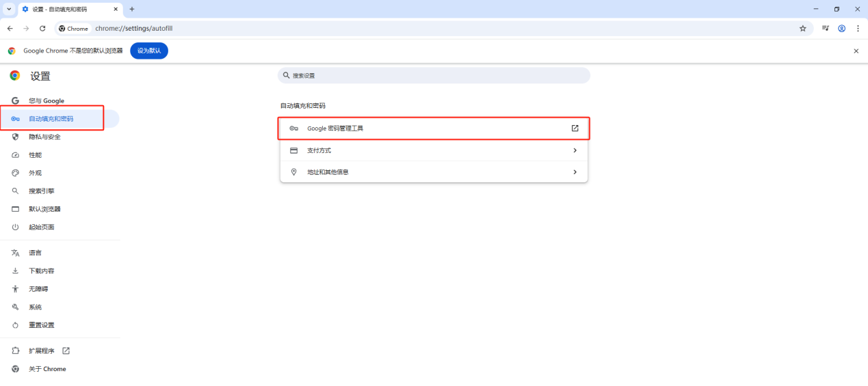Viewport: 868px width, 386px height.
Task: Open the media control icon in toolbar
Action: pos(826,29)
